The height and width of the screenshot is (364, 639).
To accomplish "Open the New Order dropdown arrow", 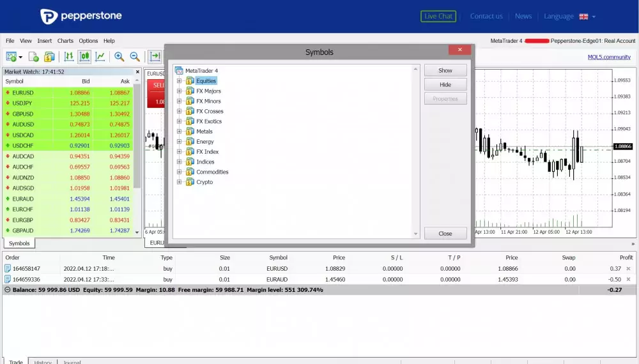I will click(x=20, y=57).
